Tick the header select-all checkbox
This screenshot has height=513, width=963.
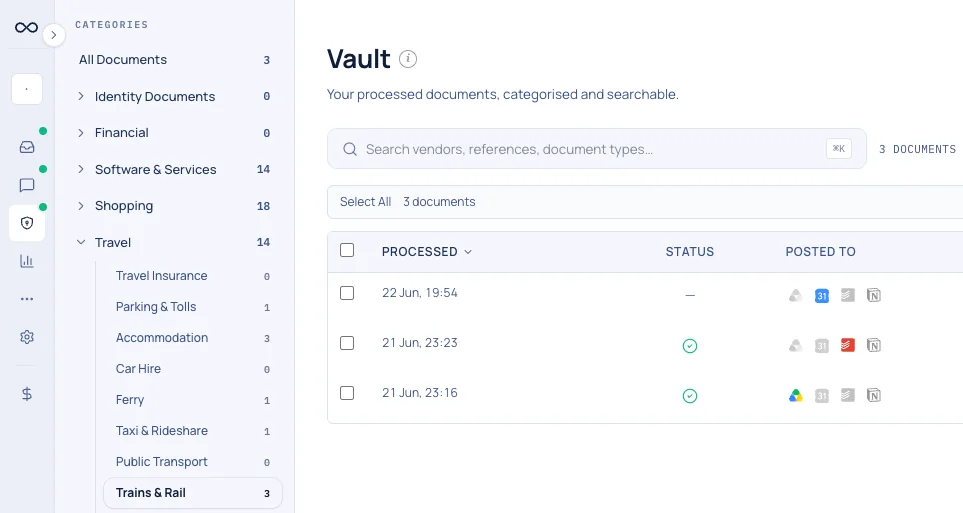pyautogui.click(x=347, y=250)
